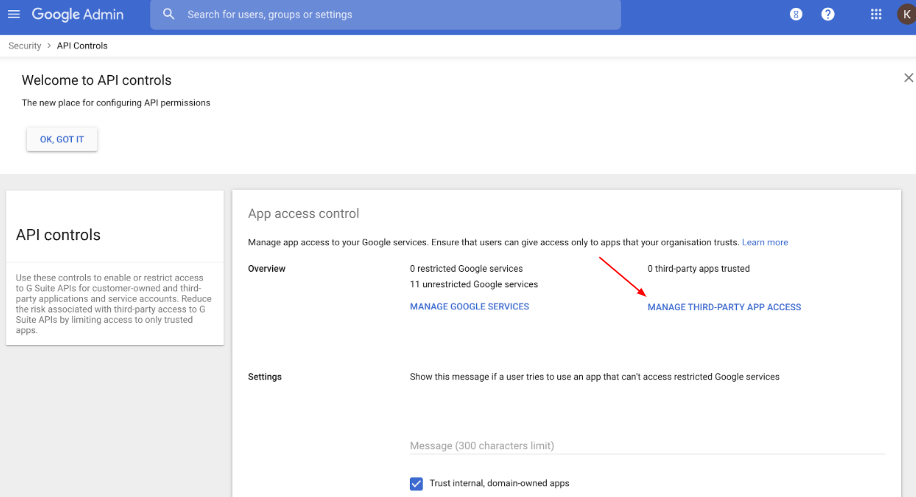Open the account support badge icon
The height and width of the screenshot is (497, 916).
796,15
